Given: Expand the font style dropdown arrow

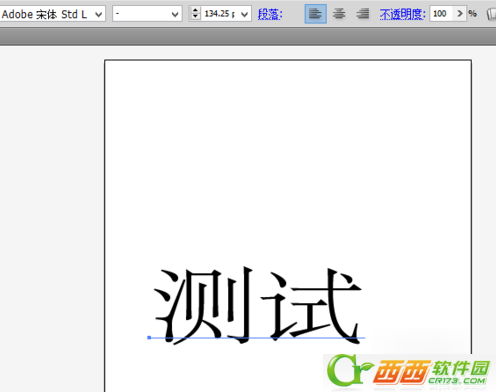Looking at the screenshot, I should point(175,14).
